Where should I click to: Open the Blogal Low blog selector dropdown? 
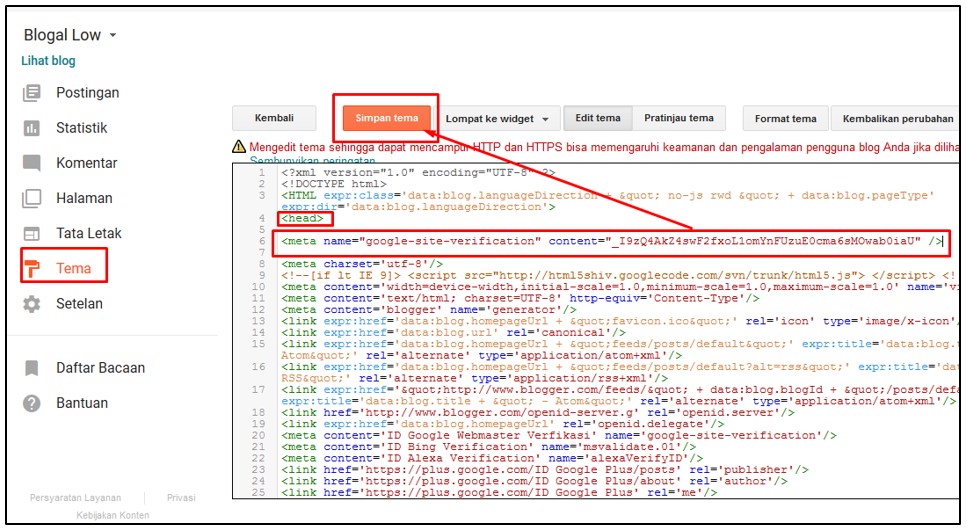coord(70,35)
